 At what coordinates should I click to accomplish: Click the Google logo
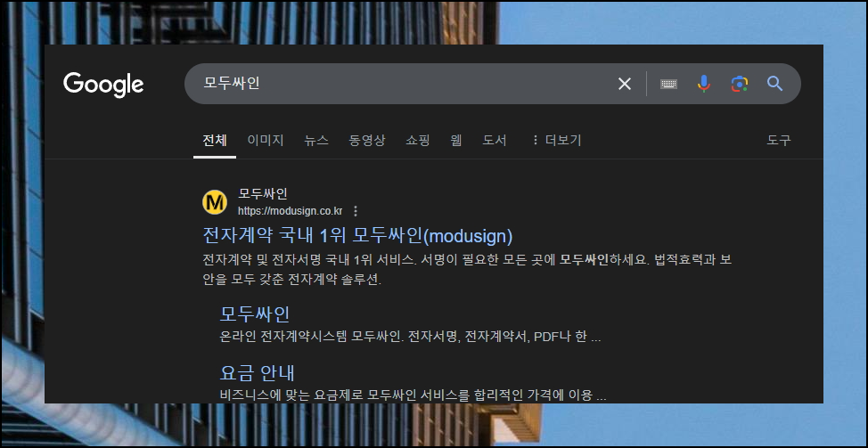coord(103,85)
